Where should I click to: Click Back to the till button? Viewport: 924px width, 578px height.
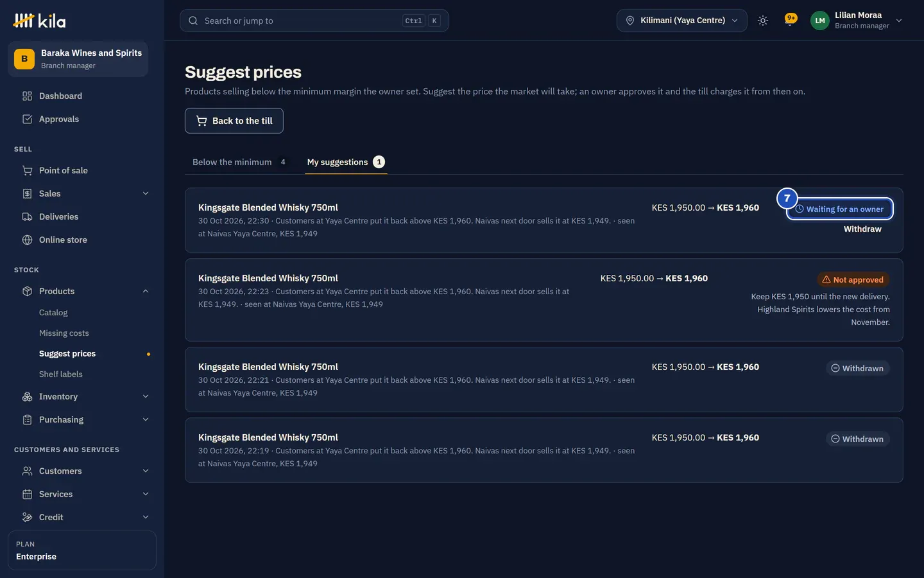point(234,121)
